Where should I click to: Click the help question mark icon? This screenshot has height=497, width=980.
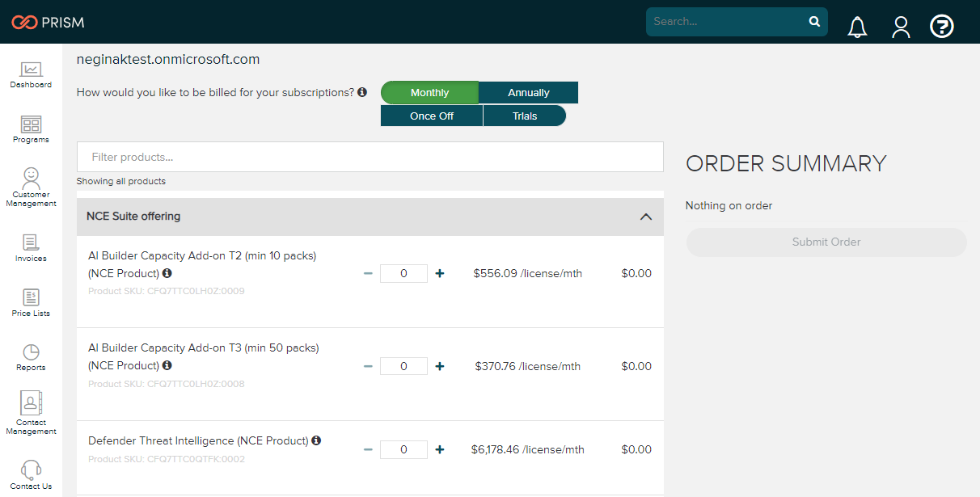pyautogui.click(x=942, y=27)
